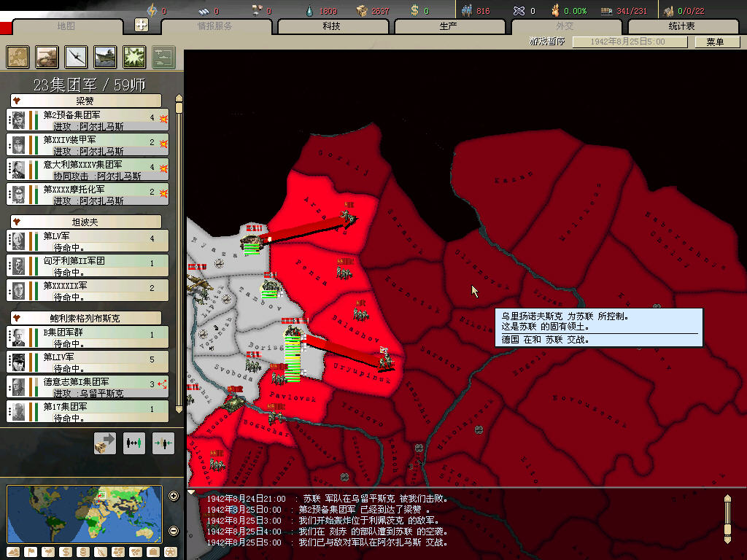Switch to terrain map mode icon

[12, 552]
